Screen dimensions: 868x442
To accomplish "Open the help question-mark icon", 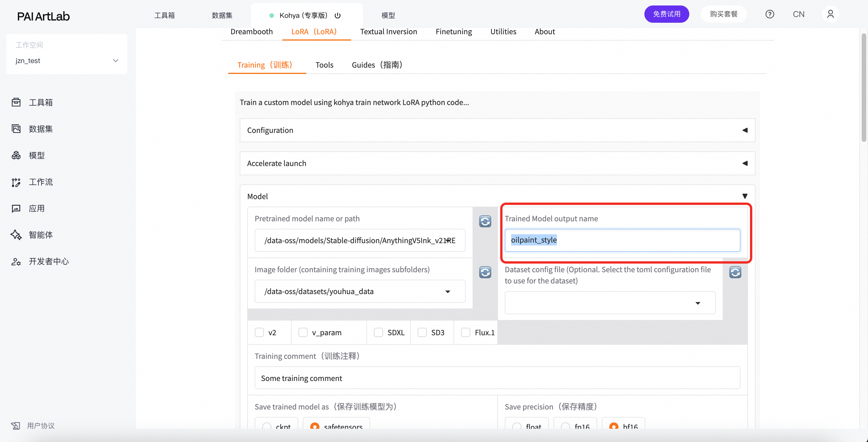I will (x=770, y=14).
